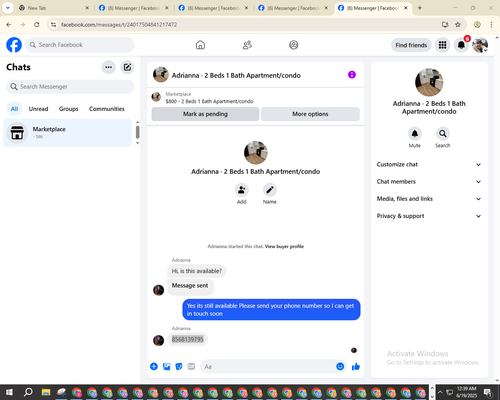Select the All chats filter
The image size is (500, 400).
(x=14, y=109)
